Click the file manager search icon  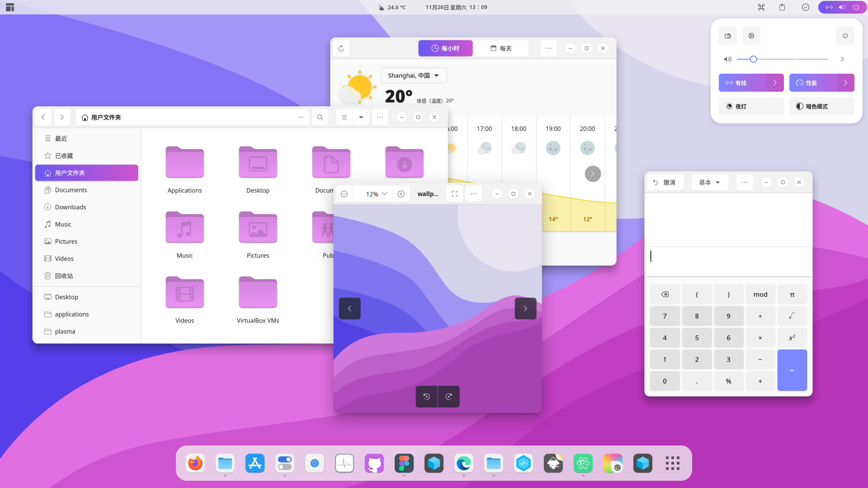[320, 117]
